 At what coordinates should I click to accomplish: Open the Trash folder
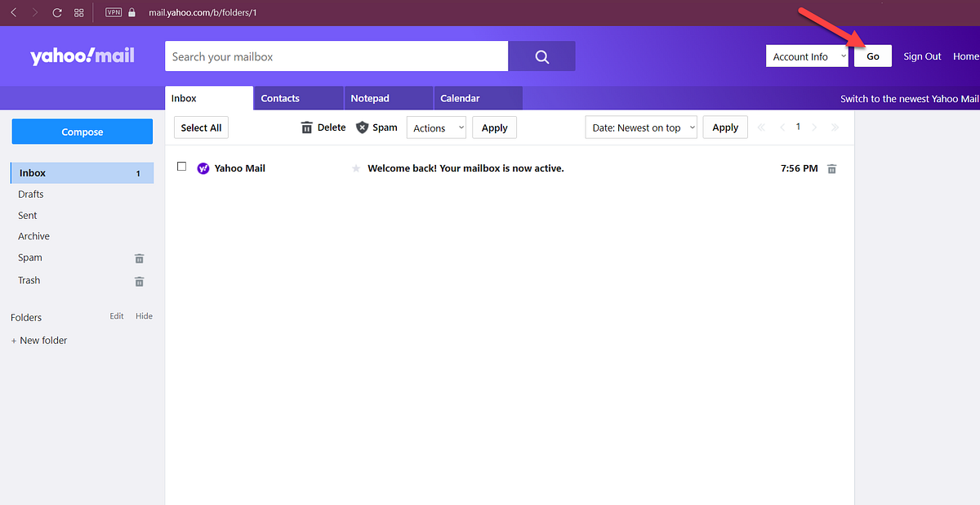pos(29,280)
